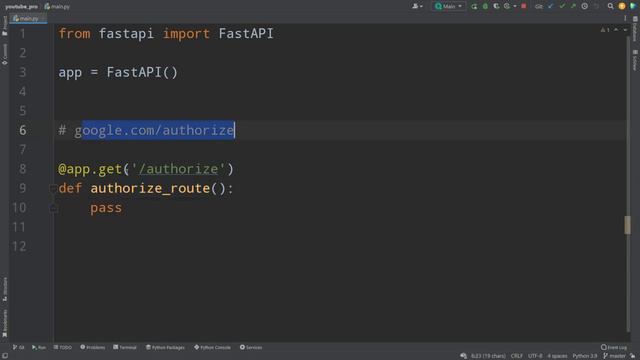
Task: Open Git history clock icon
Action: point(584,6)
